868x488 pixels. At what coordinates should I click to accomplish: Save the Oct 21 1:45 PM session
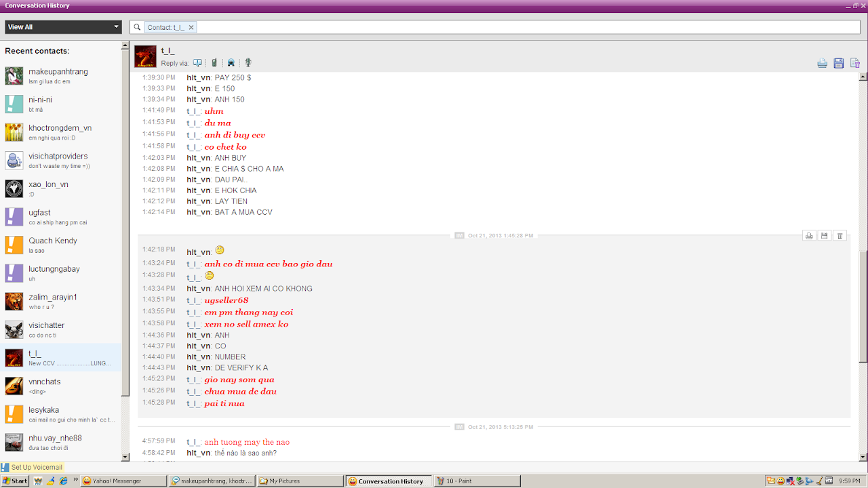coord(824,236)
